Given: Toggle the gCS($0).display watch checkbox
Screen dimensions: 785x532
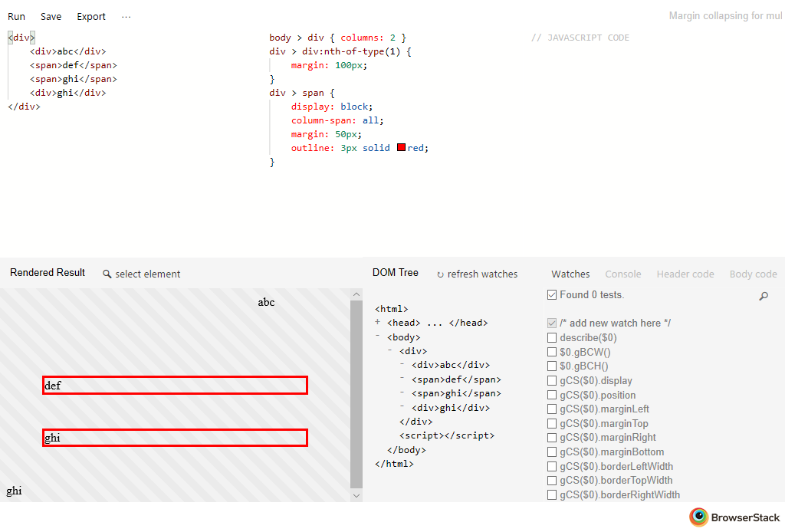Looking at the screenshot, I should 552,381.
